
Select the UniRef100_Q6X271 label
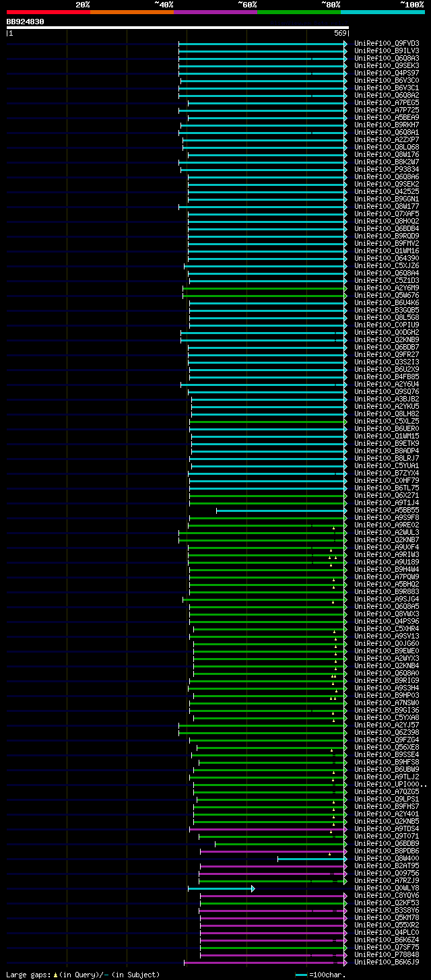[x=387, y=496]
